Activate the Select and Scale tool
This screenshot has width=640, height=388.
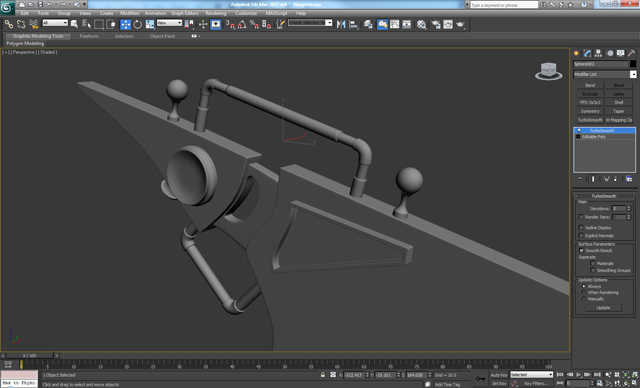coord(150,24)
